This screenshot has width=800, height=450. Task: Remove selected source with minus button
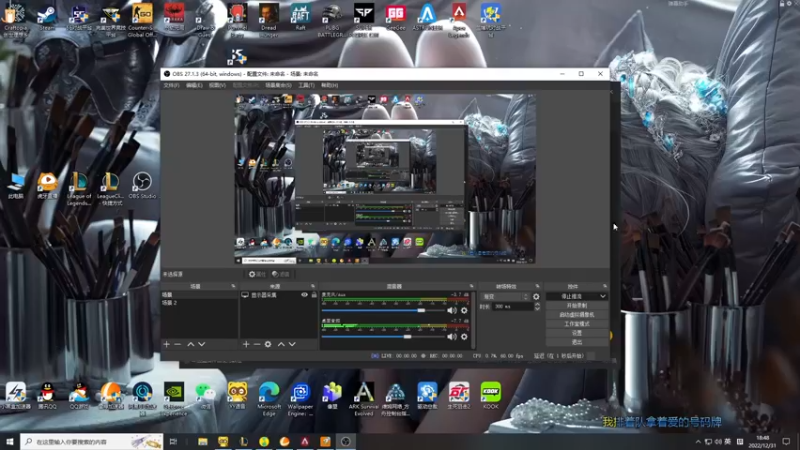click(257, 344)
